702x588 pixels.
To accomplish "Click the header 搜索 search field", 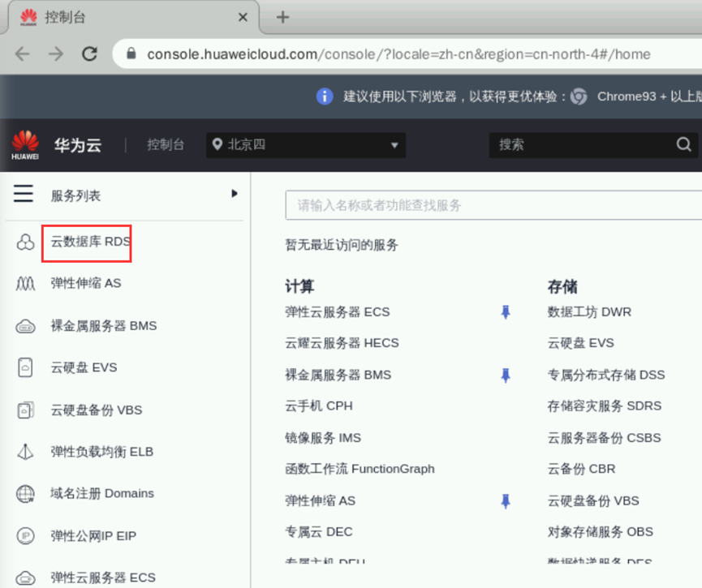I will (x=593, y=145).
